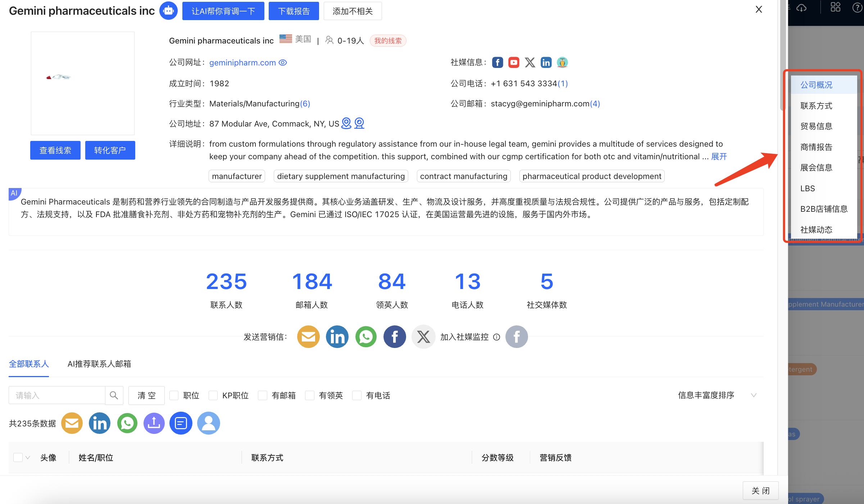Send marketing message via LinkedIn icon

tap(337, 337)
